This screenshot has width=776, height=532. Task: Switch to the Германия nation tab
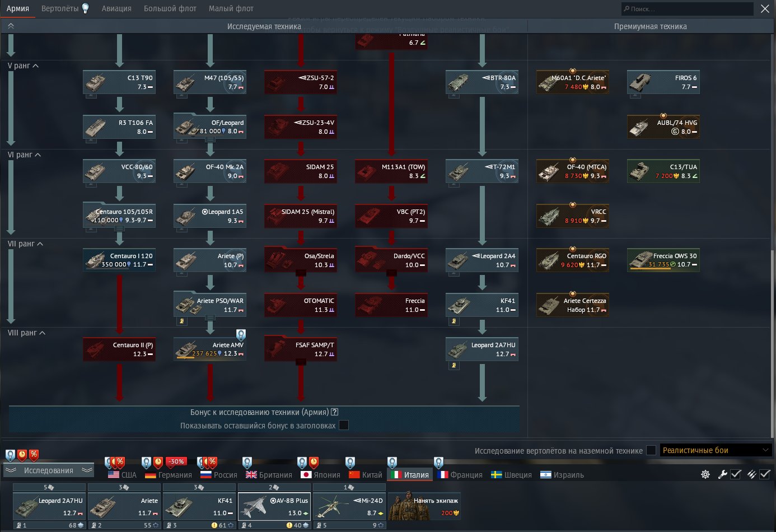click(169, 474)
